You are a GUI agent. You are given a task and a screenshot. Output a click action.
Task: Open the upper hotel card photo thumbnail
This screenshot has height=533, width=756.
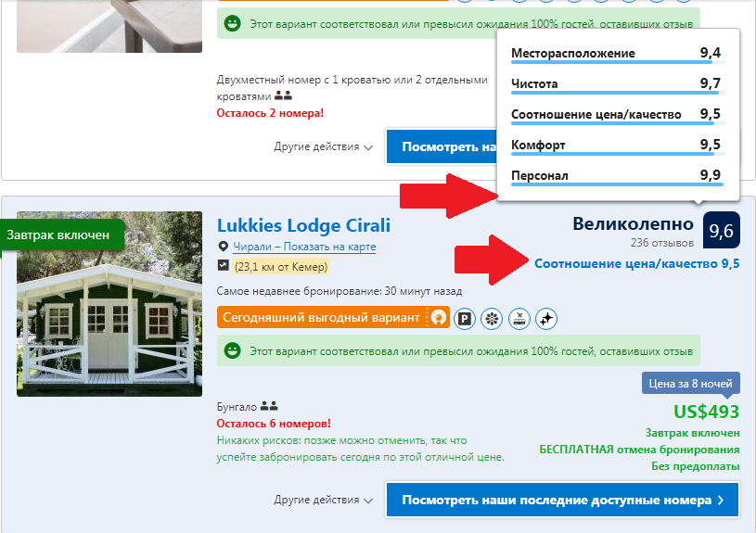(109, 26)
